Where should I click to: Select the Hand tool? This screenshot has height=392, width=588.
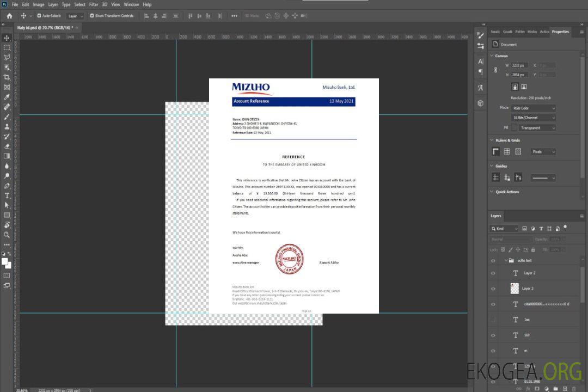[x=7, y=225]
